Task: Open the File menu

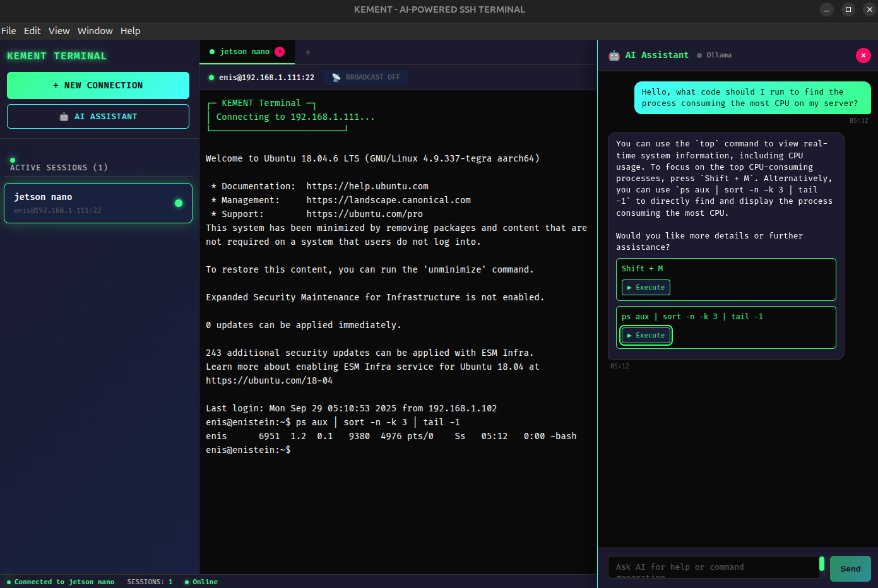Action: (9, 31)
